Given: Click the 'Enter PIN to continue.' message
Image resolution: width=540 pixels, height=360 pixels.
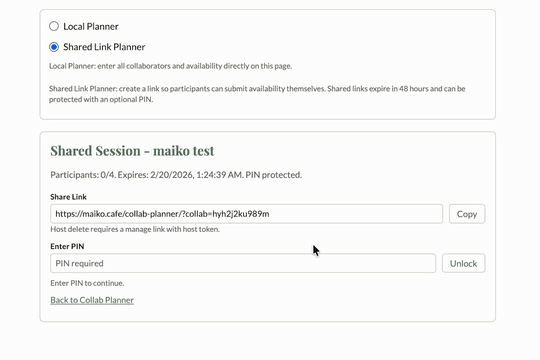Looking at the screenshot, I should pos(87,283).
